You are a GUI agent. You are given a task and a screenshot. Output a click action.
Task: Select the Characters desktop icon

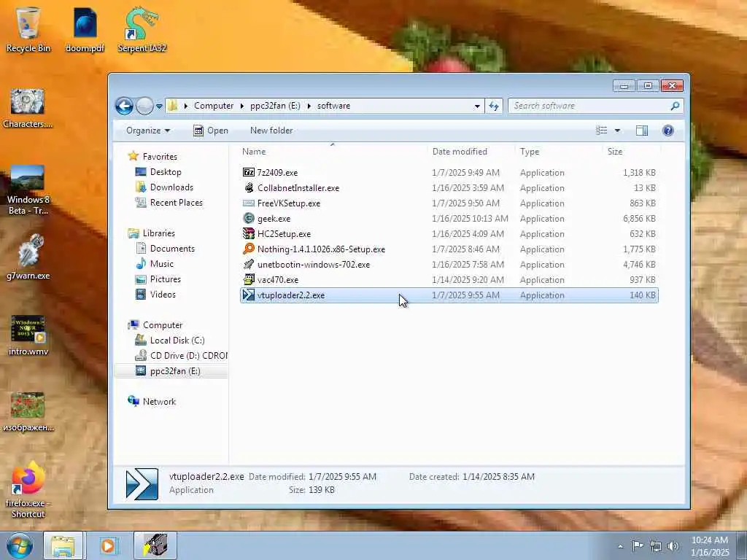[x=28, y=109]
